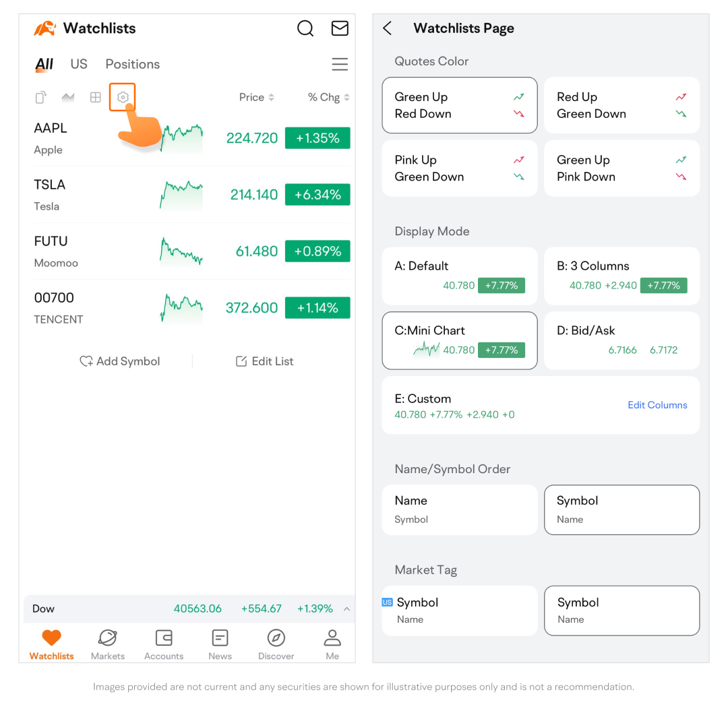Expand the Dow index ticker bar

(347, 609)
